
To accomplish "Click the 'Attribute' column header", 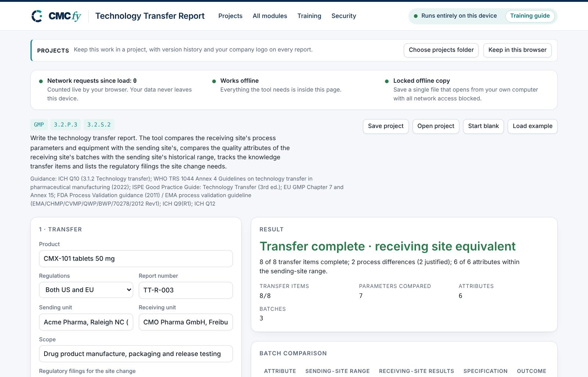I will click(x=280, y=371).
